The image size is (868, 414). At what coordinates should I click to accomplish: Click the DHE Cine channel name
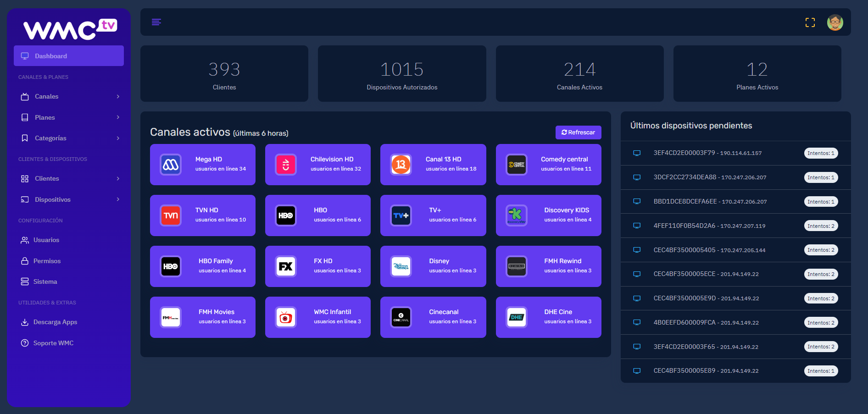click(558, 312)
